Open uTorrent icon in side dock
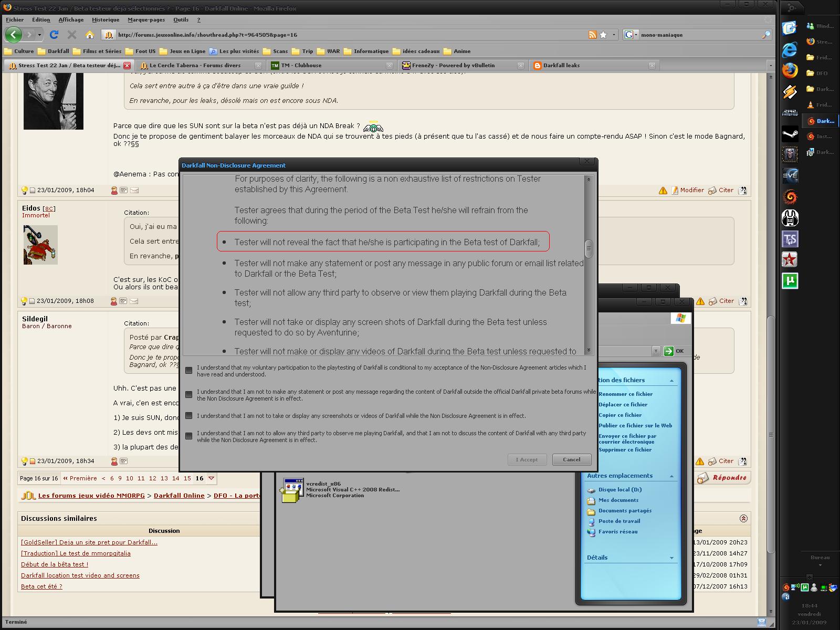 coord(790,281)
